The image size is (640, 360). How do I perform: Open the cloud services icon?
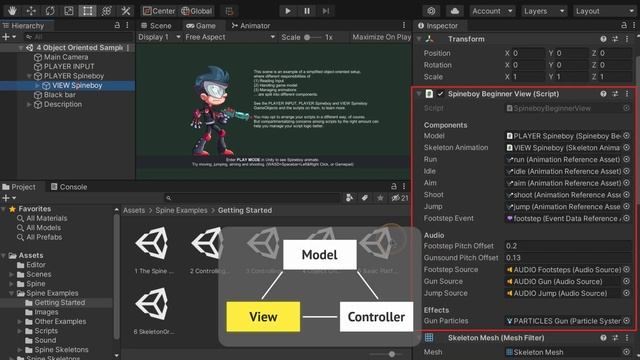tap(455, 11)
